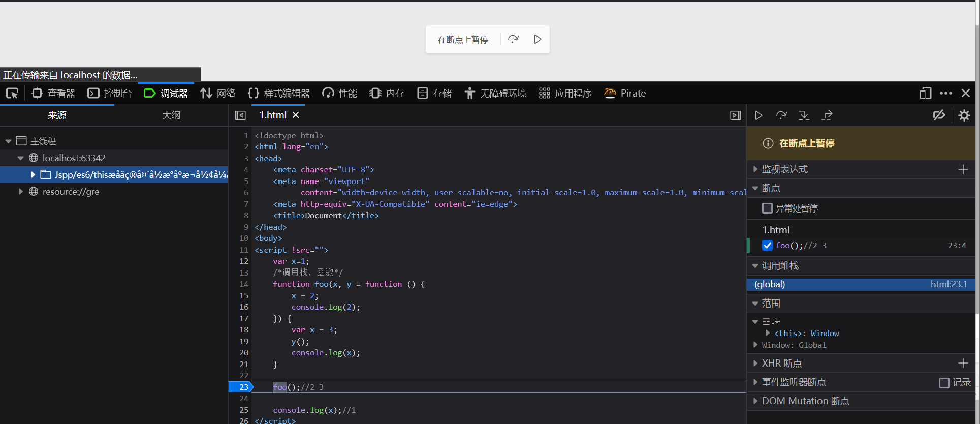
Task: Expand the resource://gre node
Action: tap(20, 192)
